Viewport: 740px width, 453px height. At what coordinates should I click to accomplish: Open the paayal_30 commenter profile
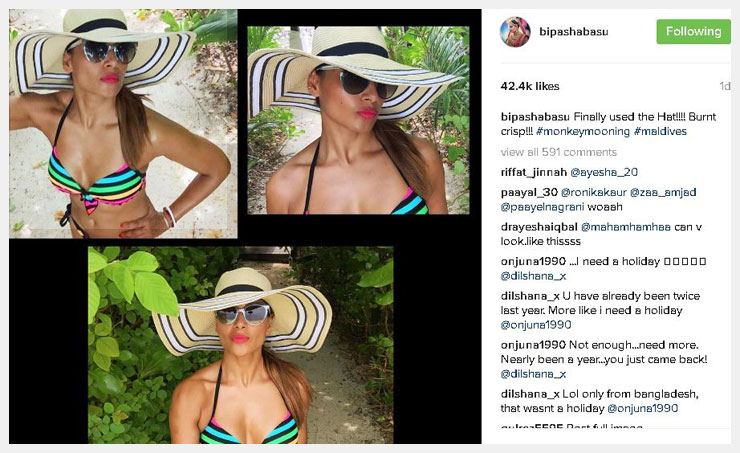click(x=529, y=192)
